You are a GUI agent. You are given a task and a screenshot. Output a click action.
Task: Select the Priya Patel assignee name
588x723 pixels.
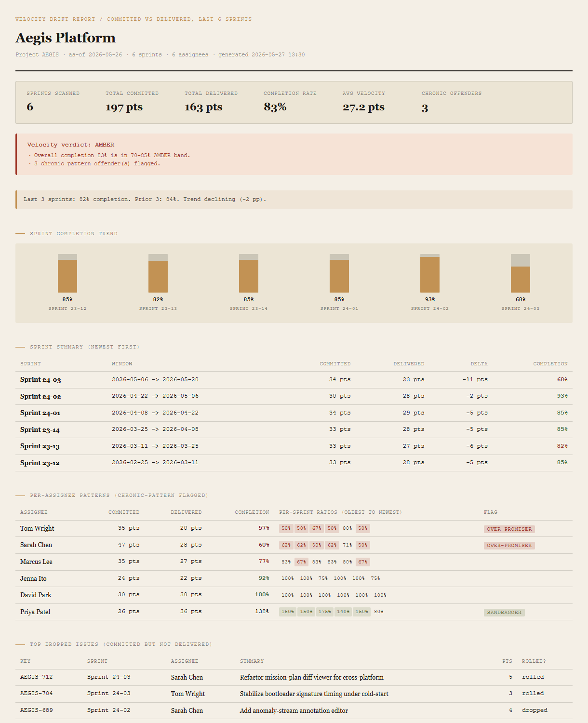coord(35,612)
